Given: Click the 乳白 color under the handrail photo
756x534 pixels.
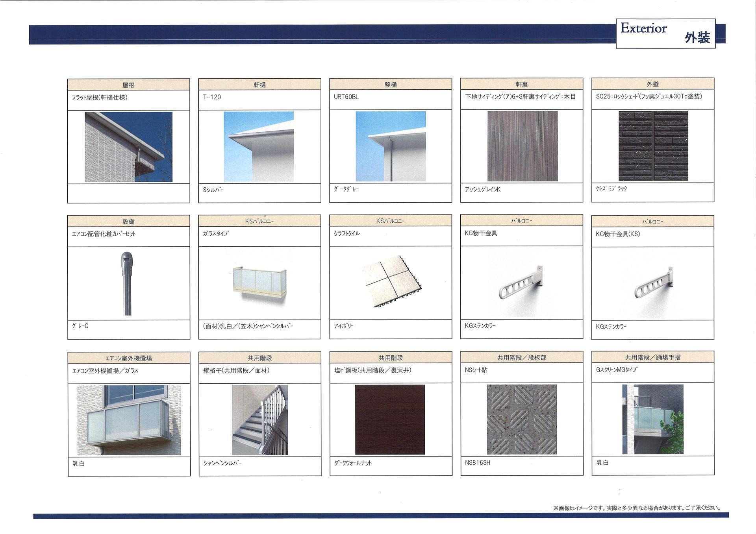Looking at the screenshot, I should click(x=602, y=463).
